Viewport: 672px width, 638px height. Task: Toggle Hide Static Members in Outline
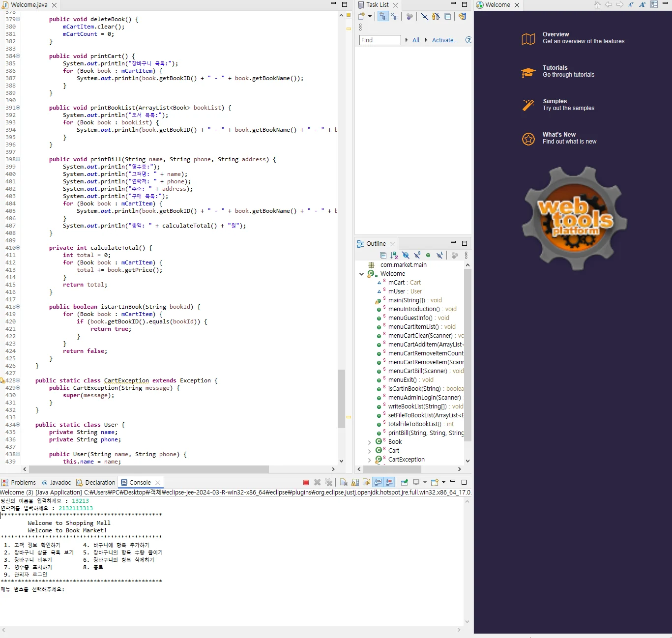click(x=417, y=255)
